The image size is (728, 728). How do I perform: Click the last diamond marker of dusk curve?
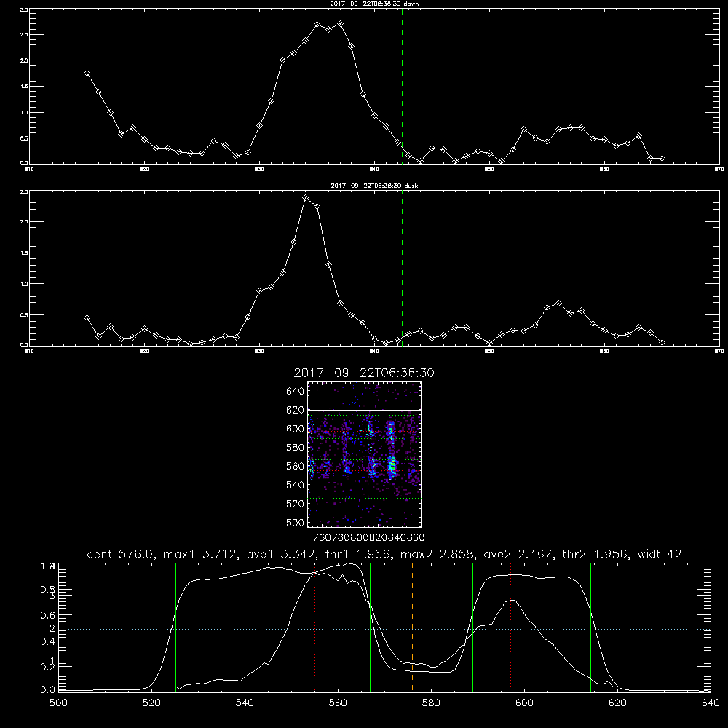coord(662,342)
